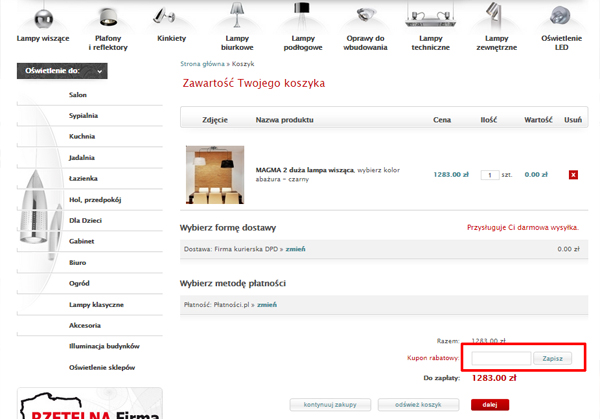Change delivery method via zmień link

coord(295,249)
